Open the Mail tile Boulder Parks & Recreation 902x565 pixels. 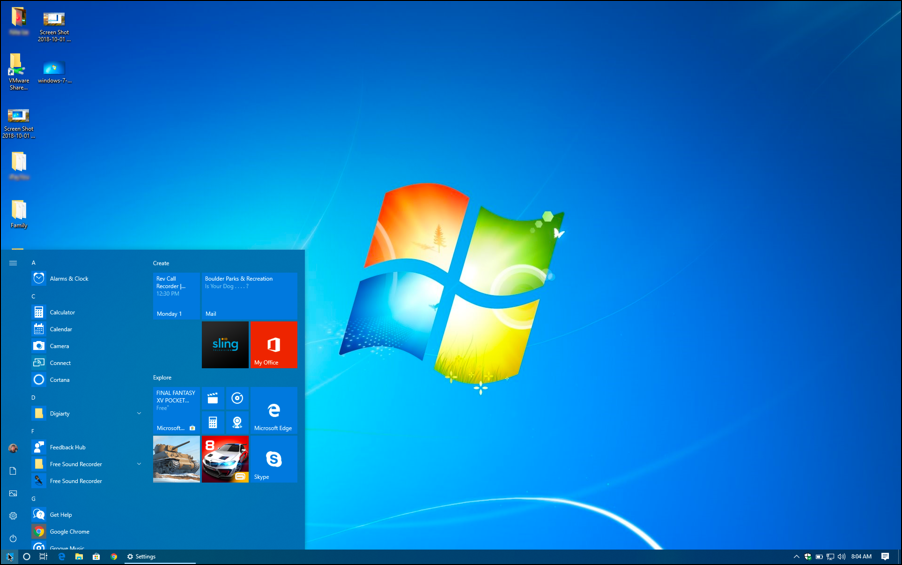(x=250, y=296)
